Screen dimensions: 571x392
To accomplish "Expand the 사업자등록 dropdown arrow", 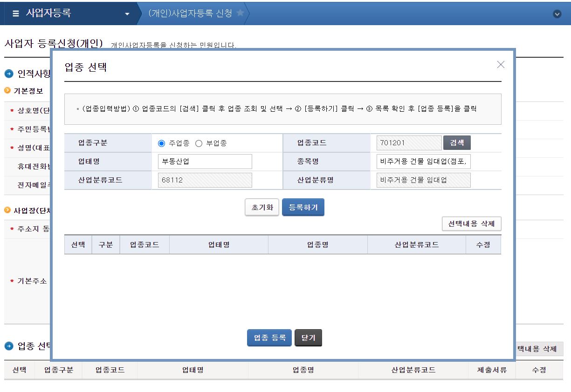I will click(x=127, y=14).
